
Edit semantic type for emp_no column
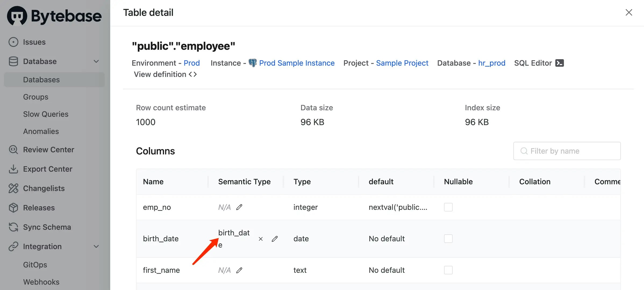coord(239,207)
